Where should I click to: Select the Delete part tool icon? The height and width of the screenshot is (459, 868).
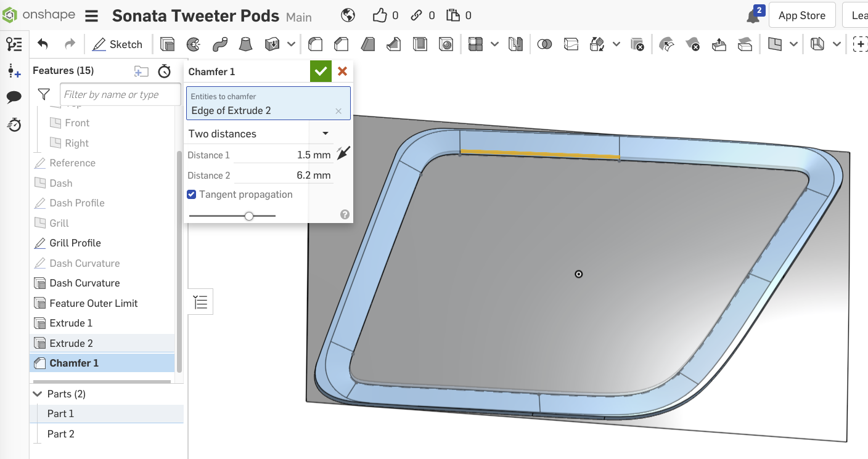coord(637,44)
